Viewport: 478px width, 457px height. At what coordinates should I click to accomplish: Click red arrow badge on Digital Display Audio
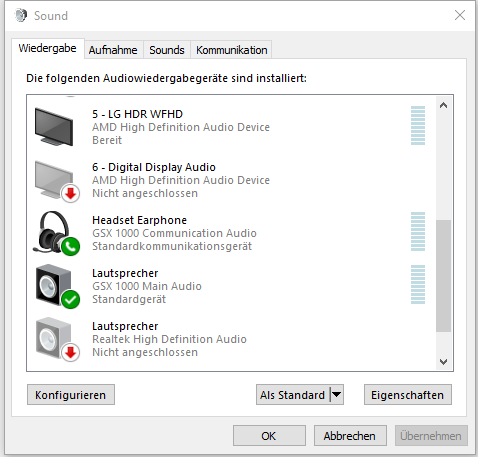(x=70, y=193)
